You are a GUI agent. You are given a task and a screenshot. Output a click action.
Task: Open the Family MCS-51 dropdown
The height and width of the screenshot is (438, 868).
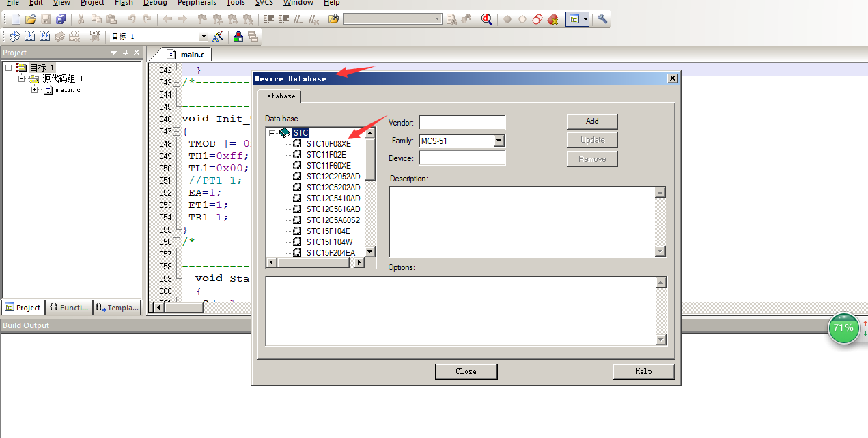click(x=499, y=141)
